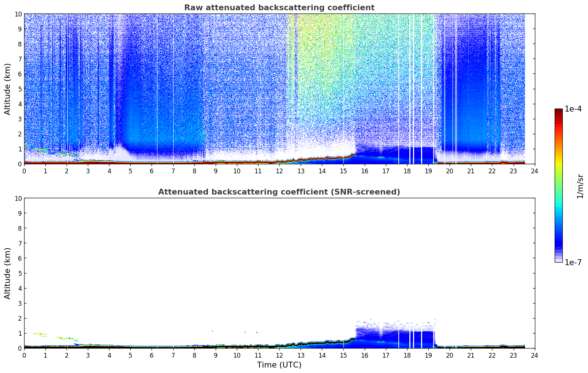
Task: Click the '6' tick on top plot time axis
Action: [x=152, y=171]
